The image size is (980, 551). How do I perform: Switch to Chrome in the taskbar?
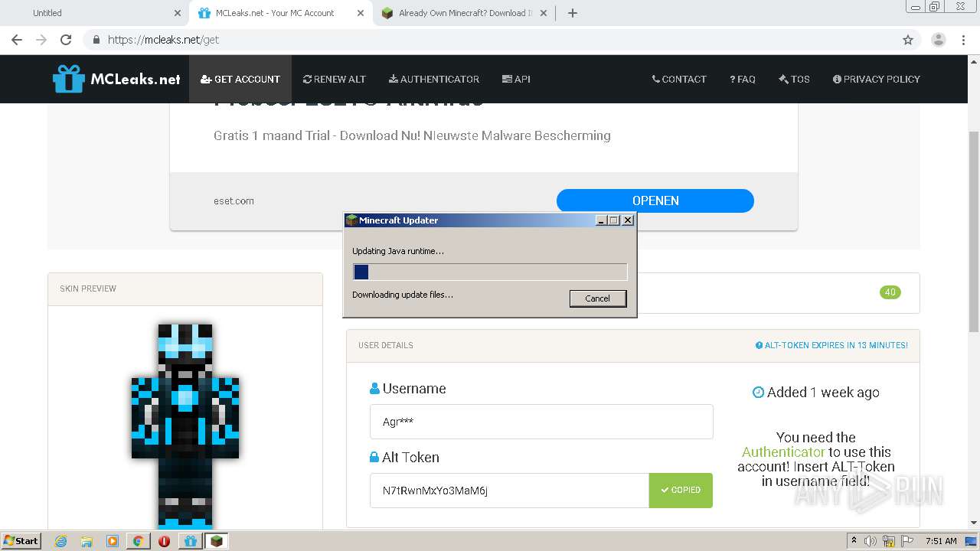pos(139,541)
